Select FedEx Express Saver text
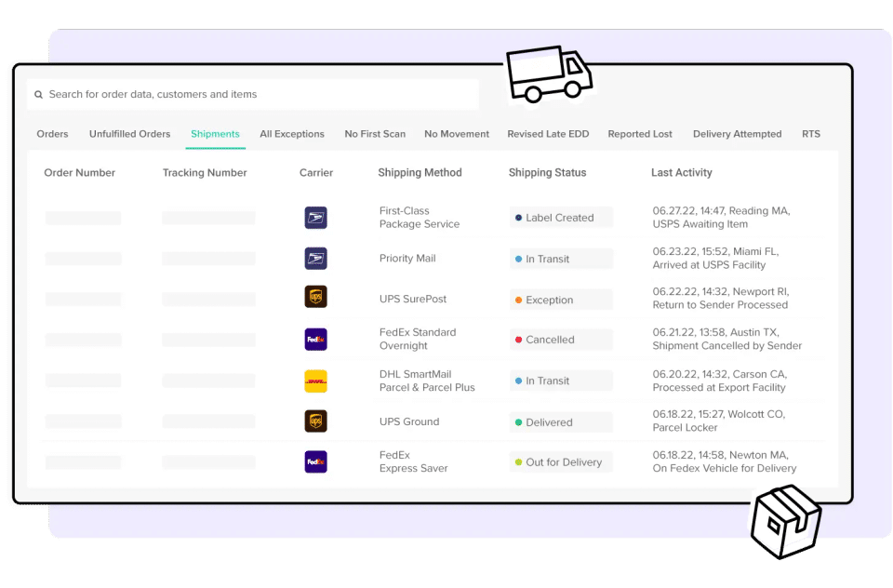This screenshot has height=588, width=893. tap(413, 461)
